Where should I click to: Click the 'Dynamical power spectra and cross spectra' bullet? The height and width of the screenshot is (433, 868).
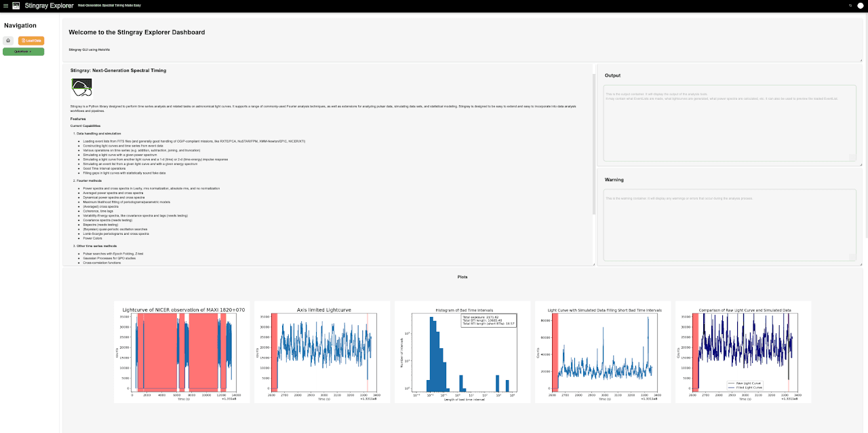tap(114, 197)
